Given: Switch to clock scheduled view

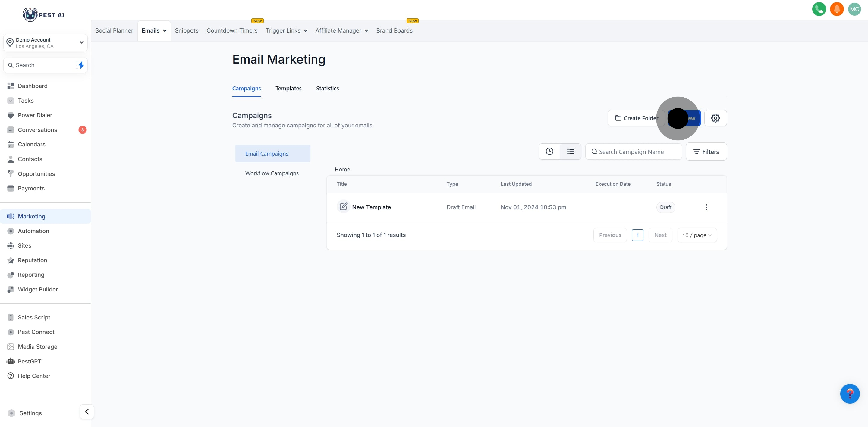Looking at the screenshot, I should 549,151.
